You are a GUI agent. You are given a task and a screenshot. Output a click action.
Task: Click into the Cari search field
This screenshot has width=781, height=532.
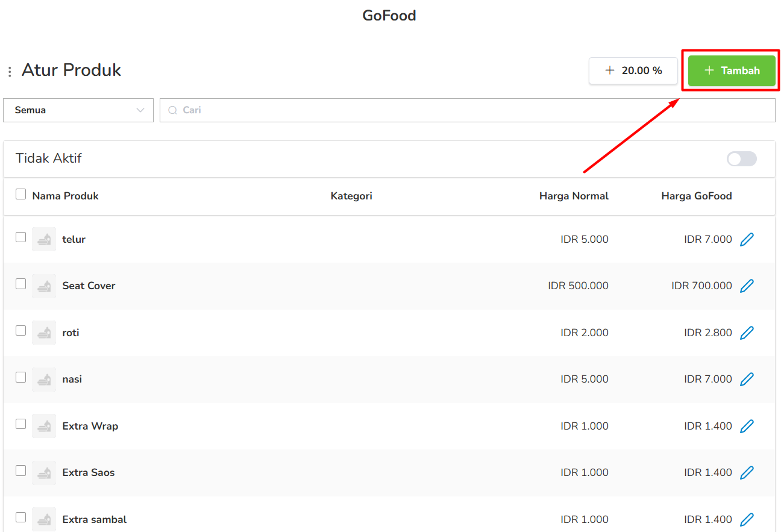468,110
